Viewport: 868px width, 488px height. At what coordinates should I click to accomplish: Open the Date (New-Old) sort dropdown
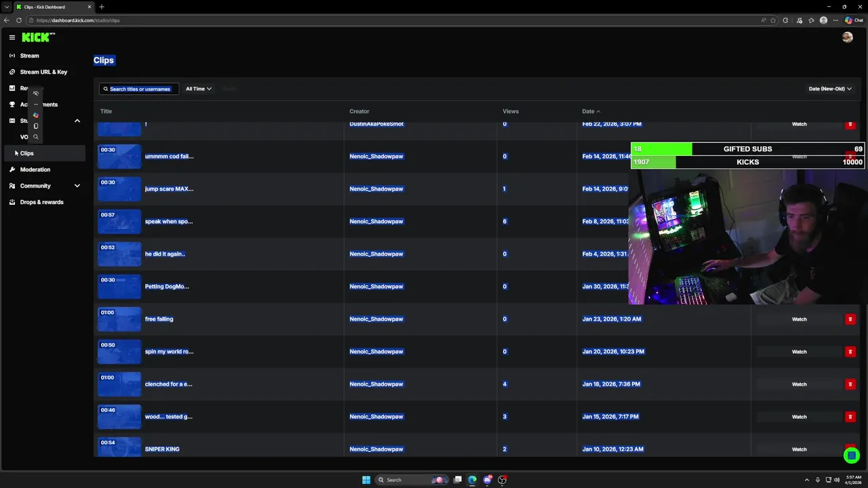coord(830,89)
